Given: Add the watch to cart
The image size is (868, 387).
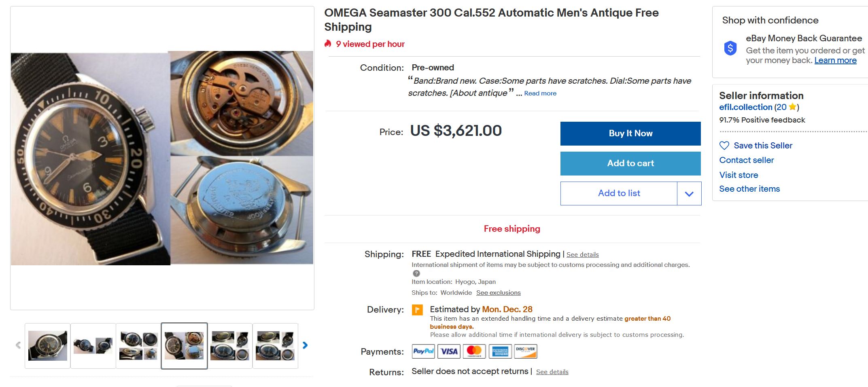Looking at the screenshot, I should click(x=630, y=163).
